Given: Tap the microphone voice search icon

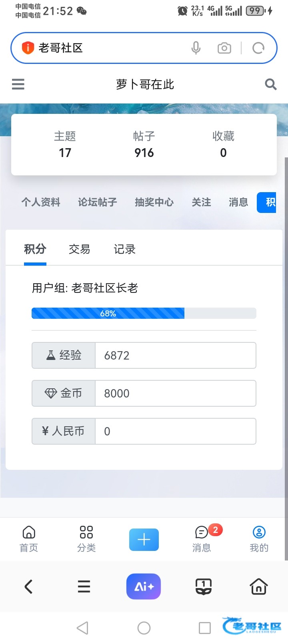Looking at the screenshot, I should [196, 48].
